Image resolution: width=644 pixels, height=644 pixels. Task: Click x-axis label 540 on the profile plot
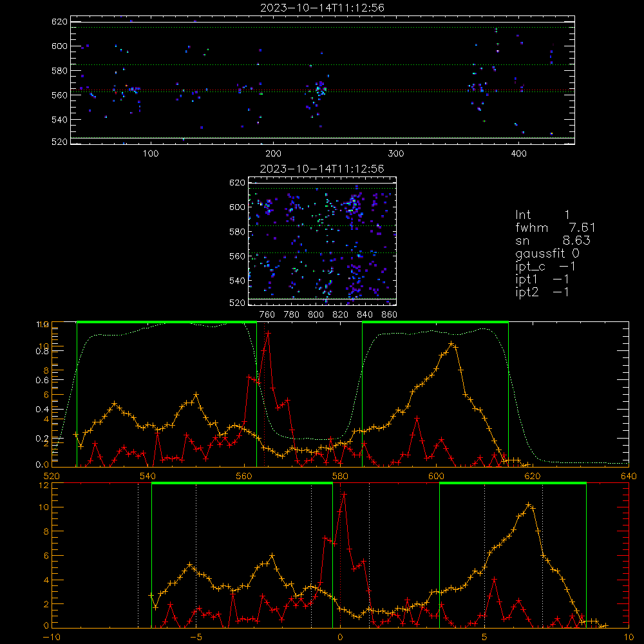(x=148, y=476)
